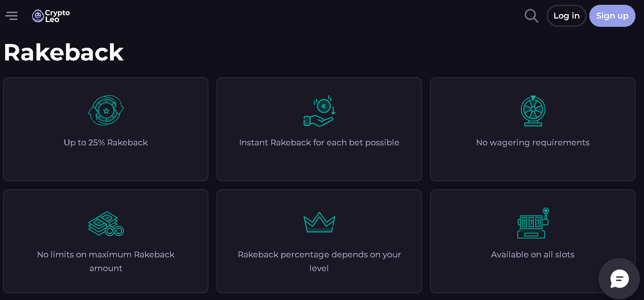Click the crown level icon

coord(319,222)
